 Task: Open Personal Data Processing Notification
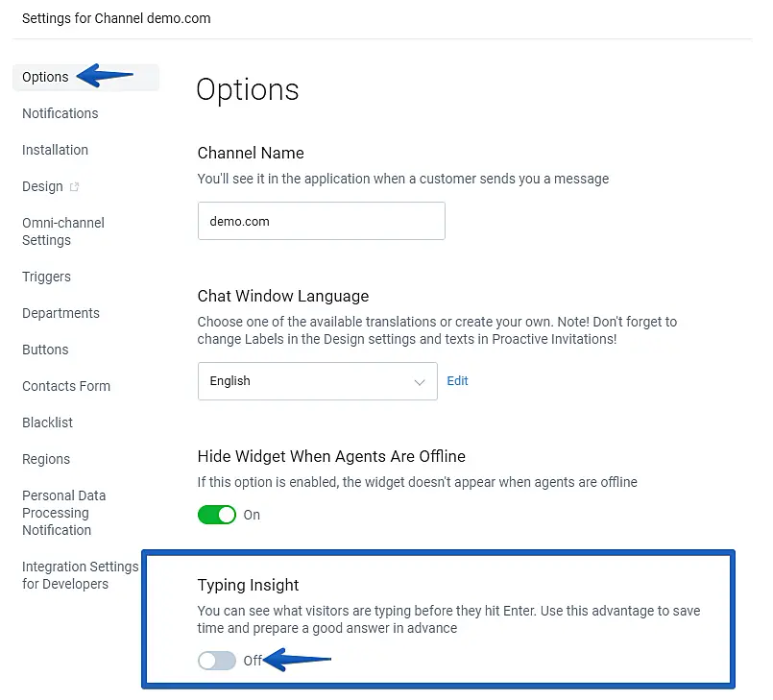pos(64,513)
